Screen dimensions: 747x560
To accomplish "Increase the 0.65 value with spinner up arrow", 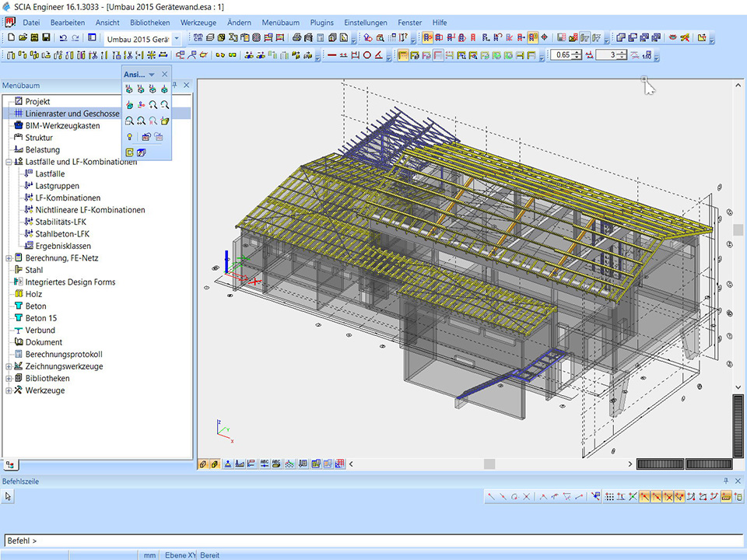I will tap(577, 52).
